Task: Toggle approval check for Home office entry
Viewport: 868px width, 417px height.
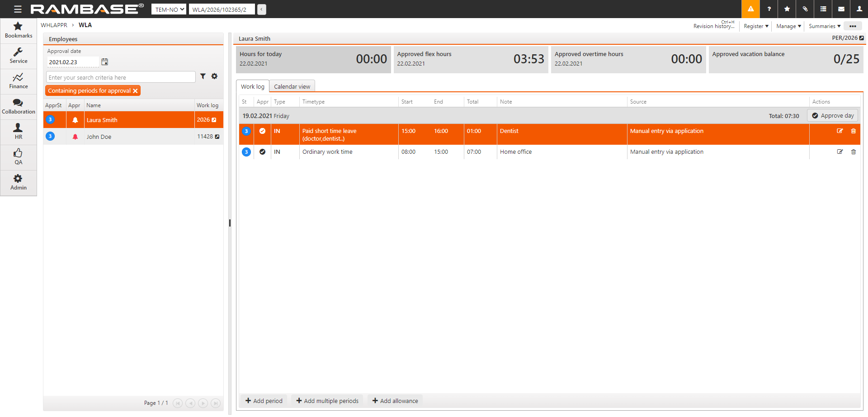Action: [262, 152]
